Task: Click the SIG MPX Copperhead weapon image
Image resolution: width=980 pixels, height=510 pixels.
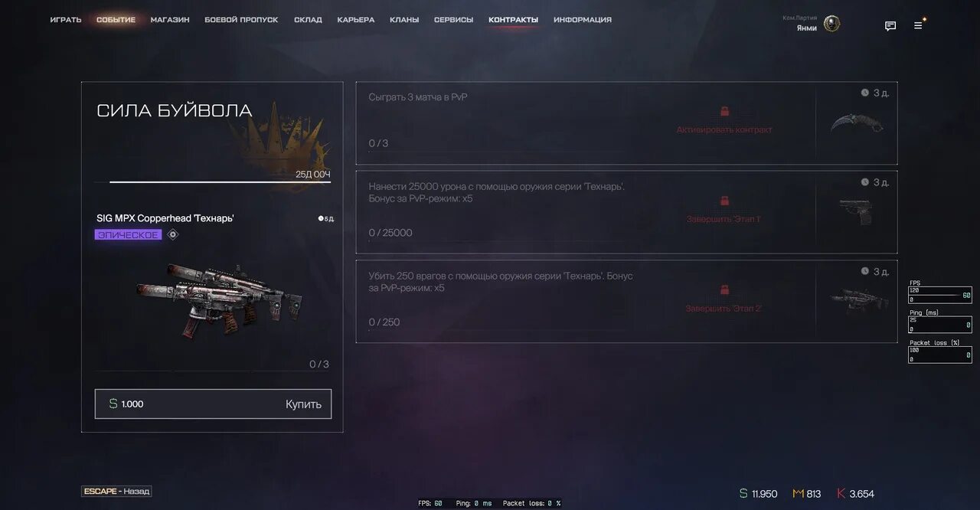Action: tap(220, 300)
